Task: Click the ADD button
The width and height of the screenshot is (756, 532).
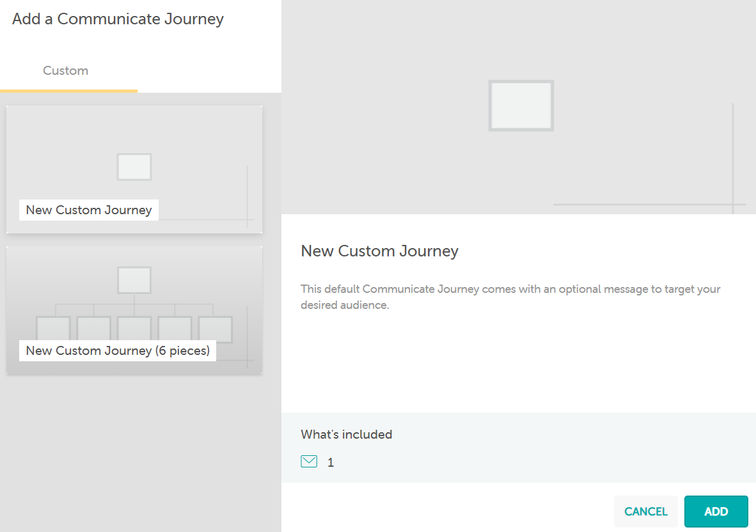Action: (x=716, y=511)
